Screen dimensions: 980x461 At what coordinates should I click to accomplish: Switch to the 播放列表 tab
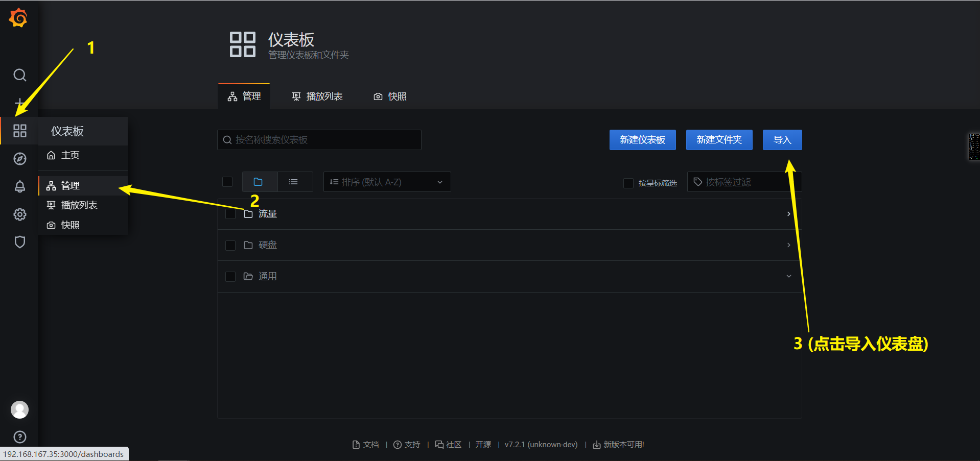tap(317, 96)
